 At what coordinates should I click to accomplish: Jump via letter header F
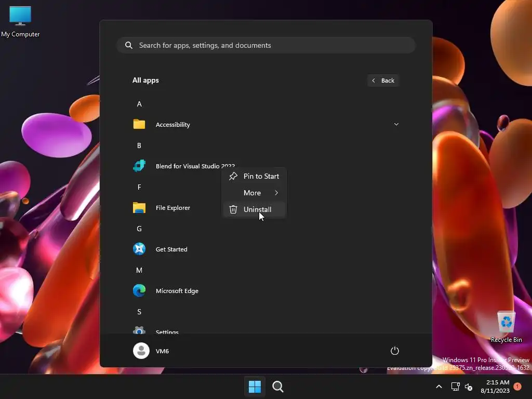139,187
